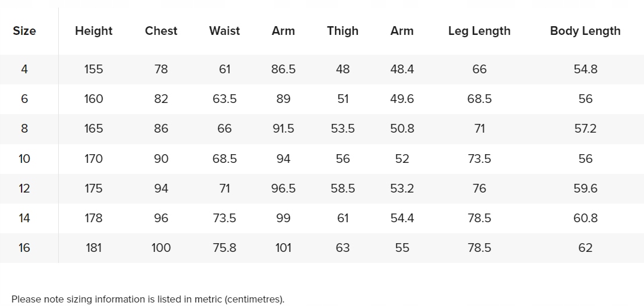This screenshot has height=306, width=644.
Task: Click the metric sizing information note
Action: (x=148, y=300)
